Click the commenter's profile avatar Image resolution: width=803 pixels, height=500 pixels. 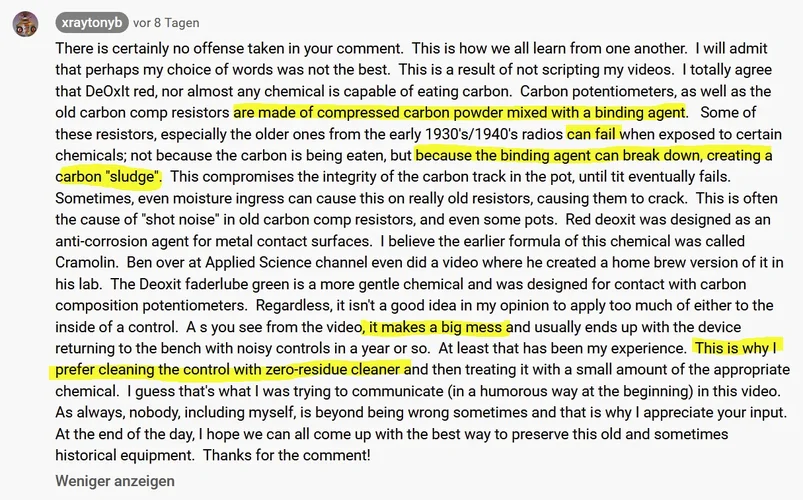[x=27, y=22]
